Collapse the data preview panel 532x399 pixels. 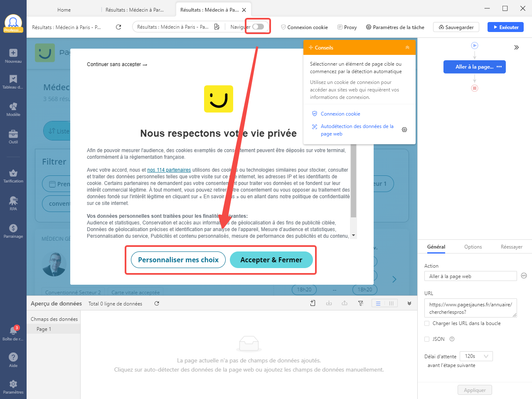pos(409,303)
